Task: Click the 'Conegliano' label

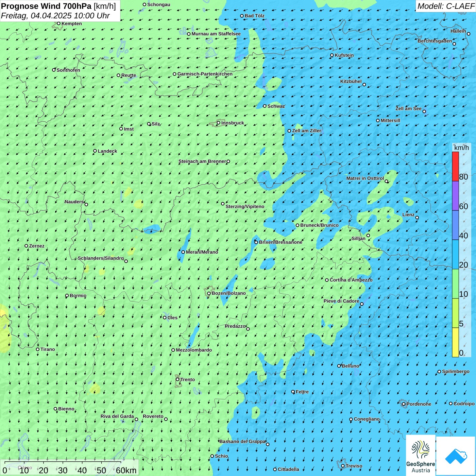Action: [x=367, y=419]
